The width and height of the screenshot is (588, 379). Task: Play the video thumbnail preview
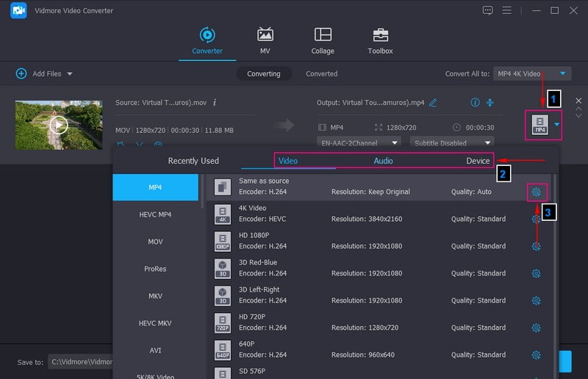coord(59,125)
